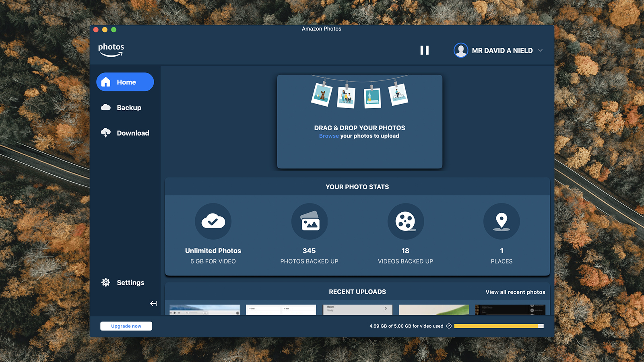Image resolution: width=644 pixels, height=362 pixels.
Task: Open the first recent upload thumbnail
Action: coord(204,310)
